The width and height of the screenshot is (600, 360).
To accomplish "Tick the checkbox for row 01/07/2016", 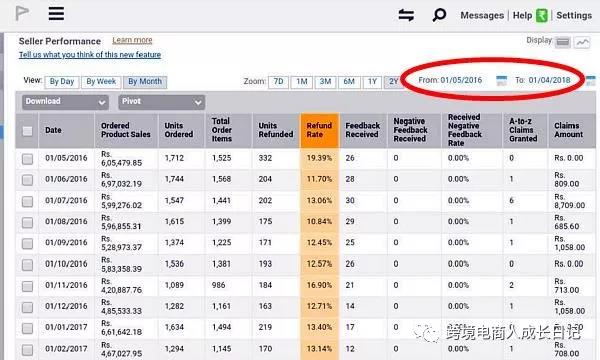I will pos(27,201).
